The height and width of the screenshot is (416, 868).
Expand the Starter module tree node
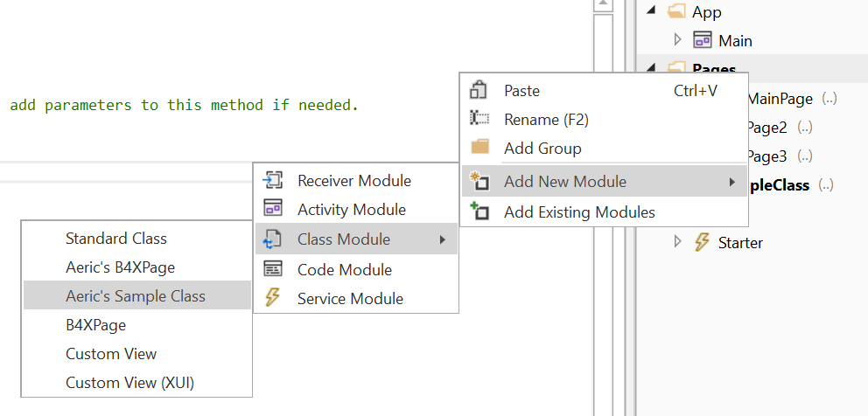[x=677, y=242]
